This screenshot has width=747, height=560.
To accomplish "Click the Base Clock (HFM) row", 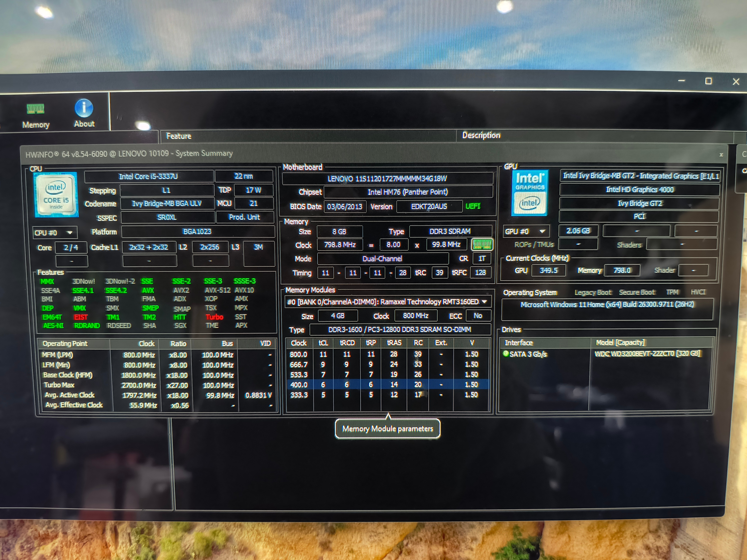I will click(x=158, y=375).
